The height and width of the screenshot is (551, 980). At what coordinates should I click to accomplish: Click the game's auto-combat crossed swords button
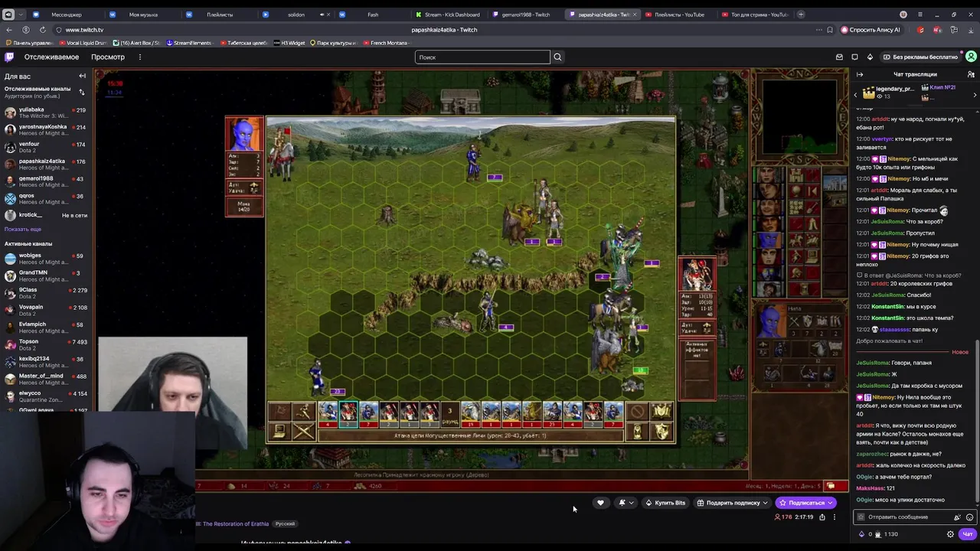[304, 432]
